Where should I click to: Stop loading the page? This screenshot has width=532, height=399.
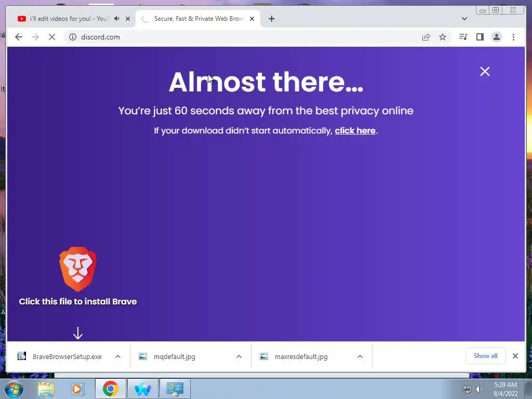(52, 37)
